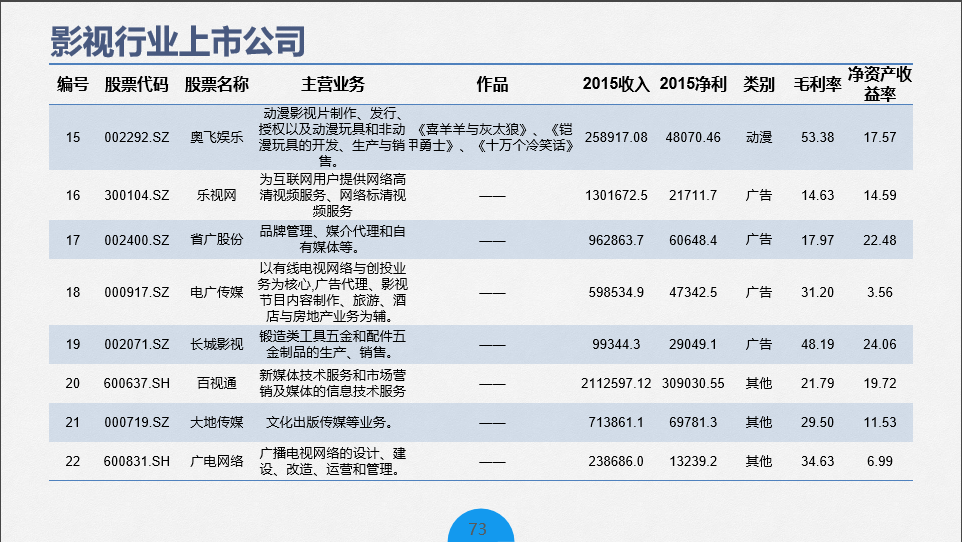Select the 股票代码 column header
This screenshot has width=962, height=542.
pos(136,84)
